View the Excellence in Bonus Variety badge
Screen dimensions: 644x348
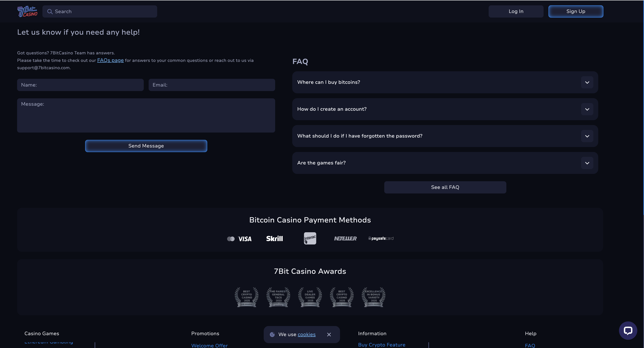tap(373, 297)
